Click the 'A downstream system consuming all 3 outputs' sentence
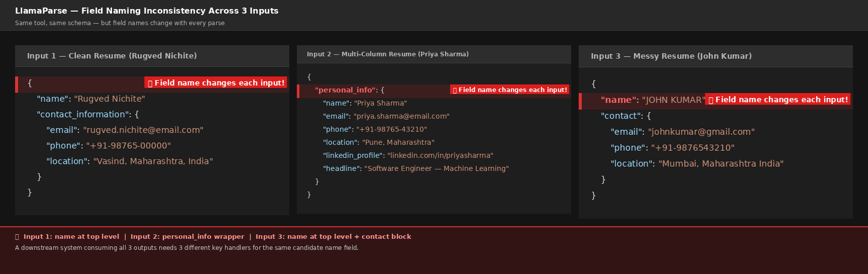868x274 pixels. coord(187,248)
